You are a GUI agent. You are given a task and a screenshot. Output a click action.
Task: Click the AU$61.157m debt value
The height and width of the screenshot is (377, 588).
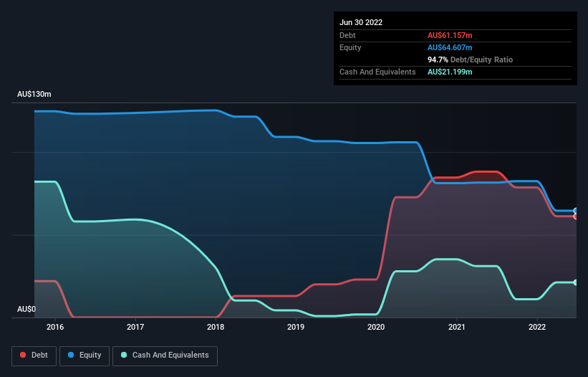pos(450,35)
